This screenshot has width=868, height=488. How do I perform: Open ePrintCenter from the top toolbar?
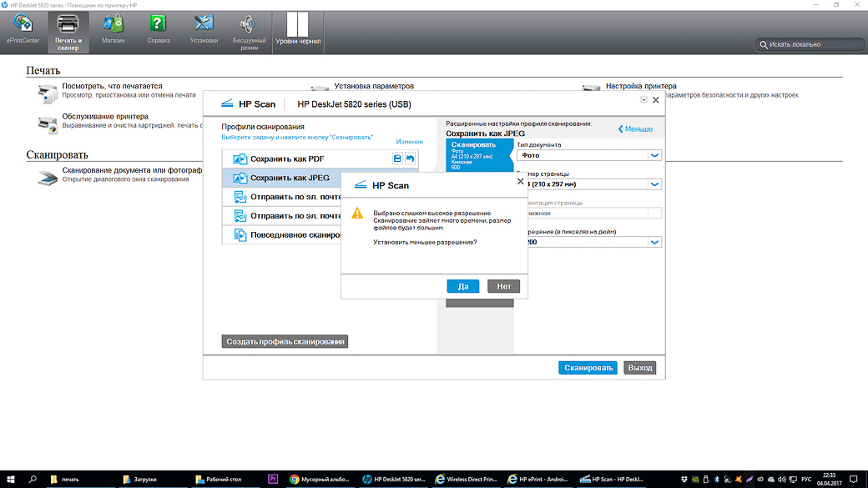click(23, 29)
